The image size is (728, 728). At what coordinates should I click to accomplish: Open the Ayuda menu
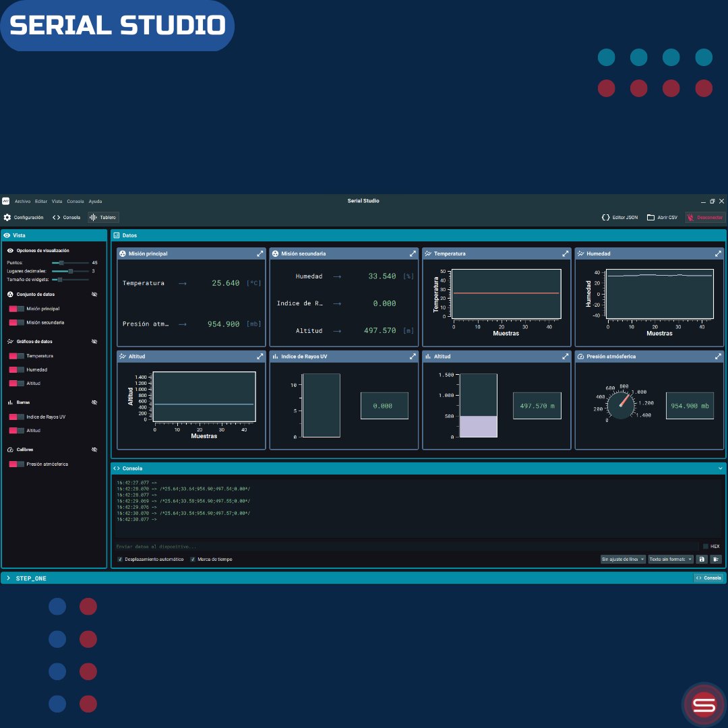(95, 201)
